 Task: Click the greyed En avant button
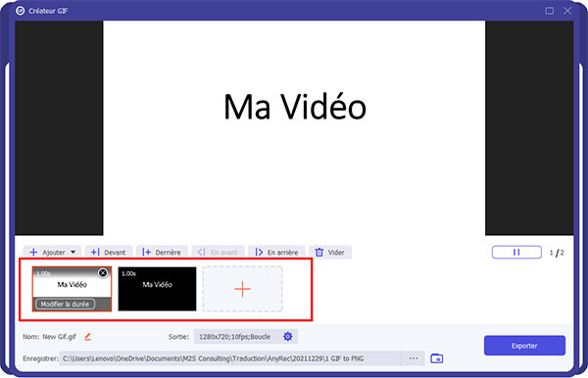pos(218,252)
